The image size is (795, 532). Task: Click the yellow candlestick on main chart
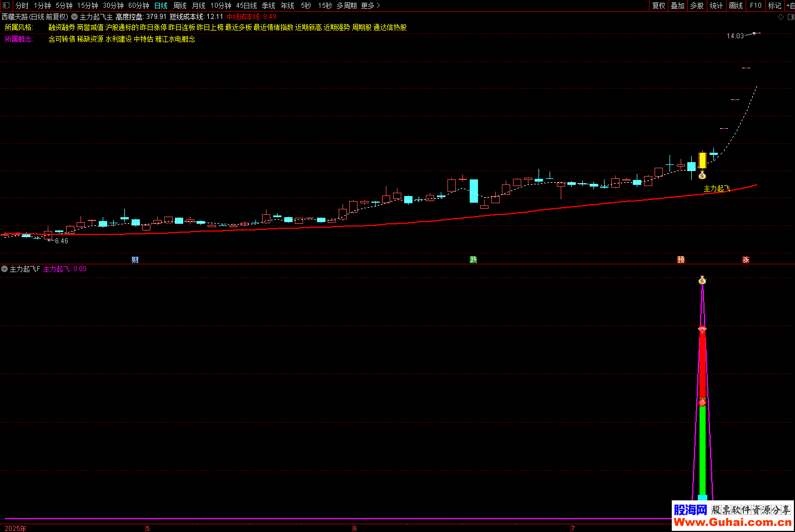click(x=702, y=160)
